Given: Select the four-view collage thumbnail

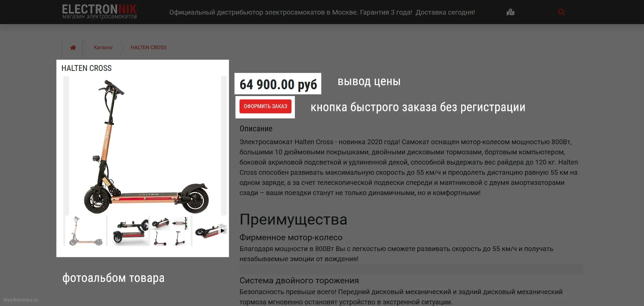Looking at the screenshot, I should point(171,231).
